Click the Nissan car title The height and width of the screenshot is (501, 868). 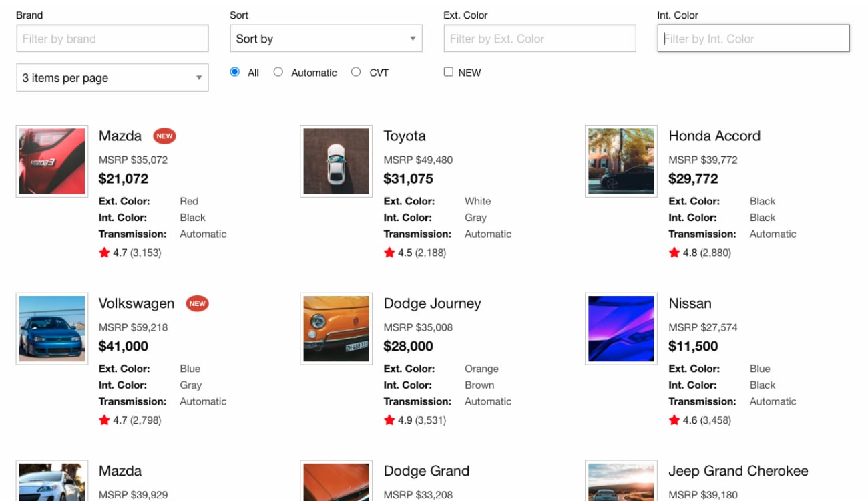point(690,304)
